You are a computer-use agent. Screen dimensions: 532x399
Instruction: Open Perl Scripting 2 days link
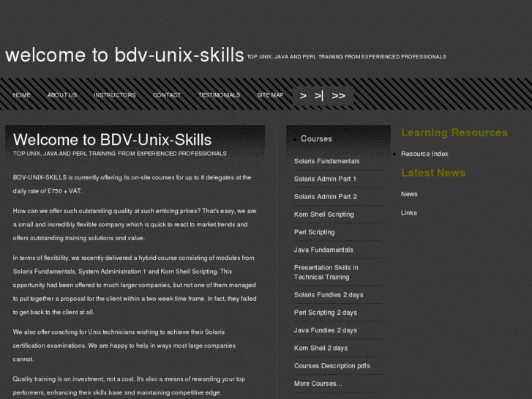click(x=326, y=313)
